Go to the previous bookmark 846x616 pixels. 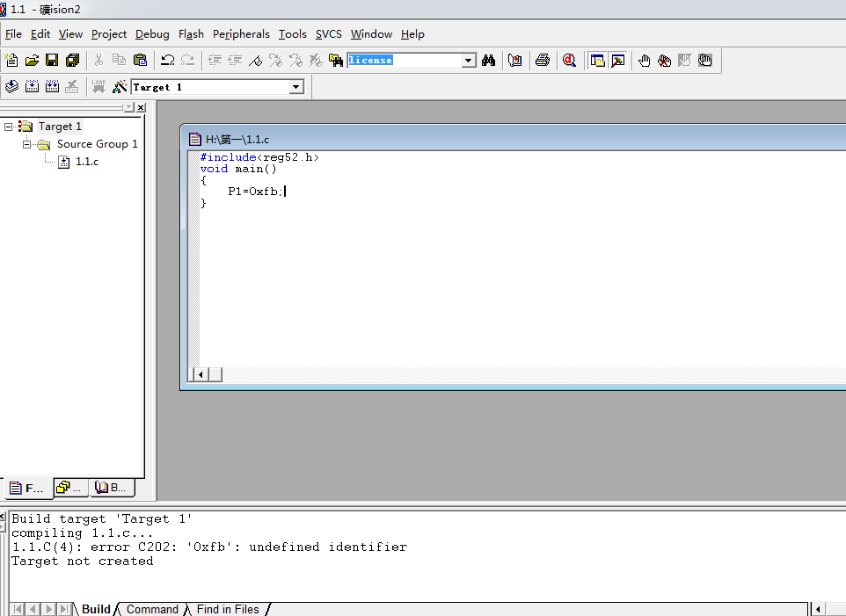[x=295, y=61]
